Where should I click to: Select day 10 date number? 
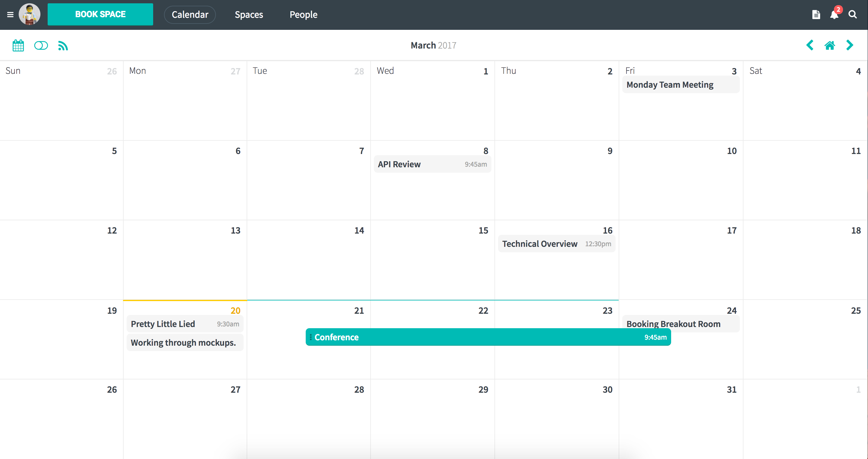coord(731,151)
